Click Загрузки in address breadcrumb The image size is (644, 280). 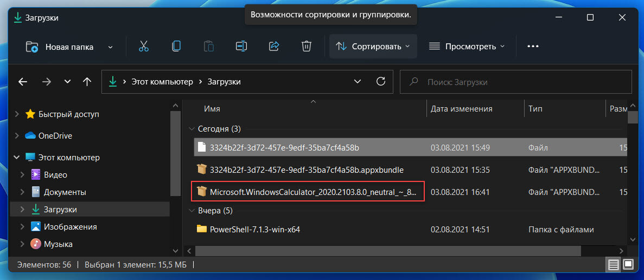click(x=224, y=82)
